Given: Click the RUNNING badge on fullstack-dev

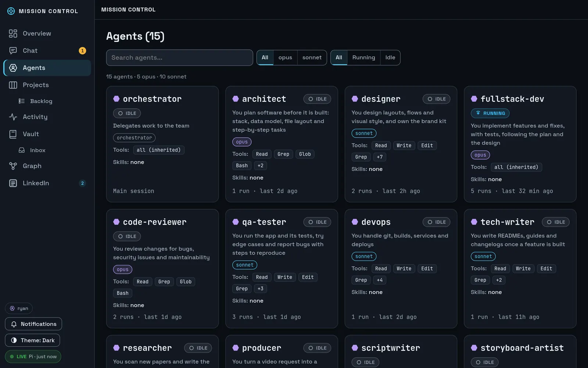Looking at the screenshot, I should [x=490, y=113].
